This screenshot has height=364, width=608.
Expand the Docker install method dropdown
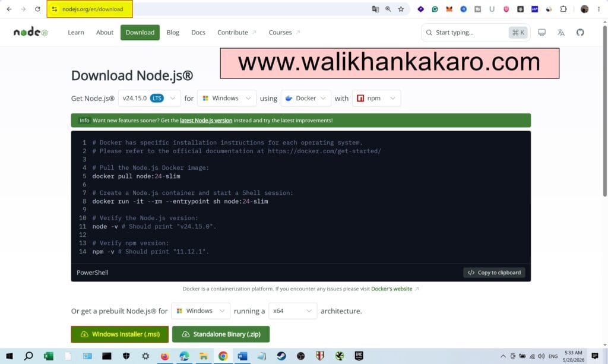click(x=306, y=98)
